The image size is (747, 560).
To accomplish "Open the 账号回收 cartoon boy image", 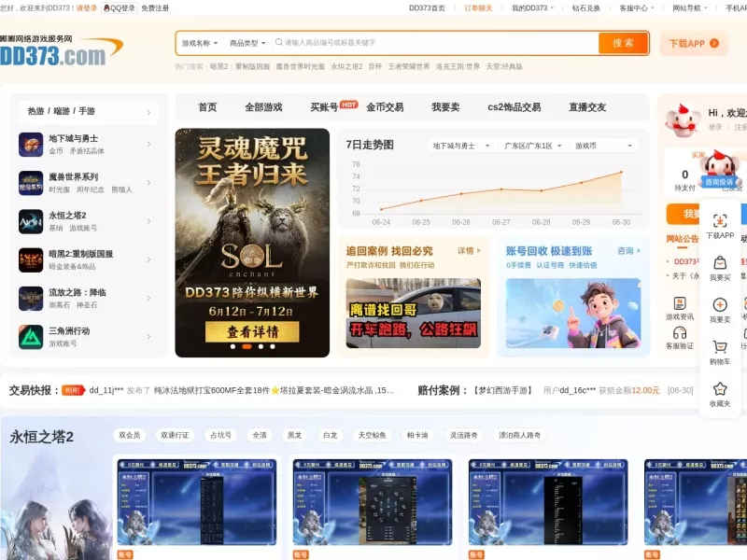I will pyautogui.click(x=573, y=314).
